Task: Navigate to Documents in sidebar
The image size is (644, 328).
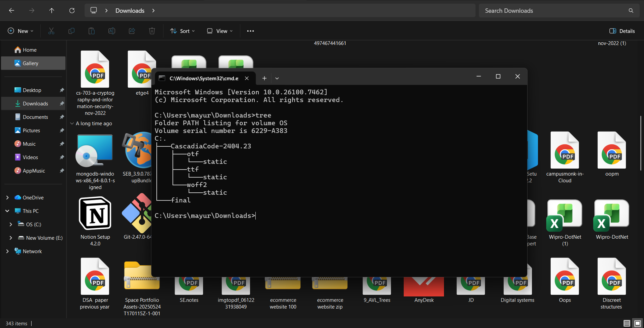Action: pyautogui.click(x=35, y=117)
